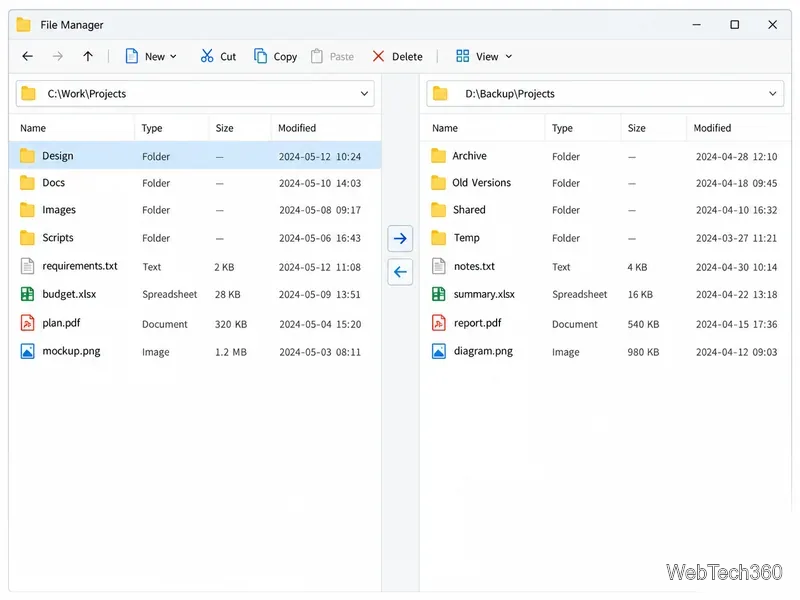Select the Archive folder icon
This screenshot has width=800, height=600.
[438, 156]
